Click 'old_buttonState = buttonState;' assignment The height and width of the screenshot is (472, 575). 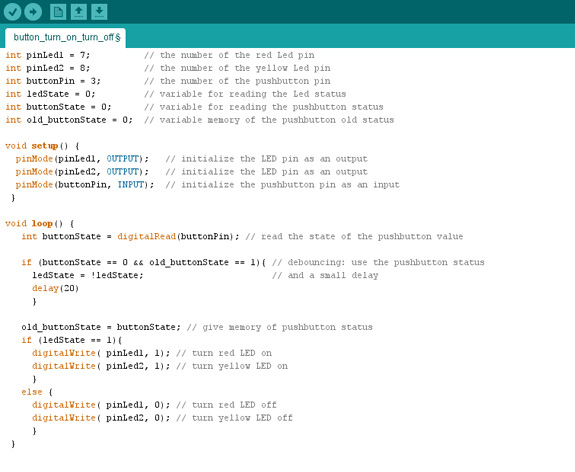101,327
